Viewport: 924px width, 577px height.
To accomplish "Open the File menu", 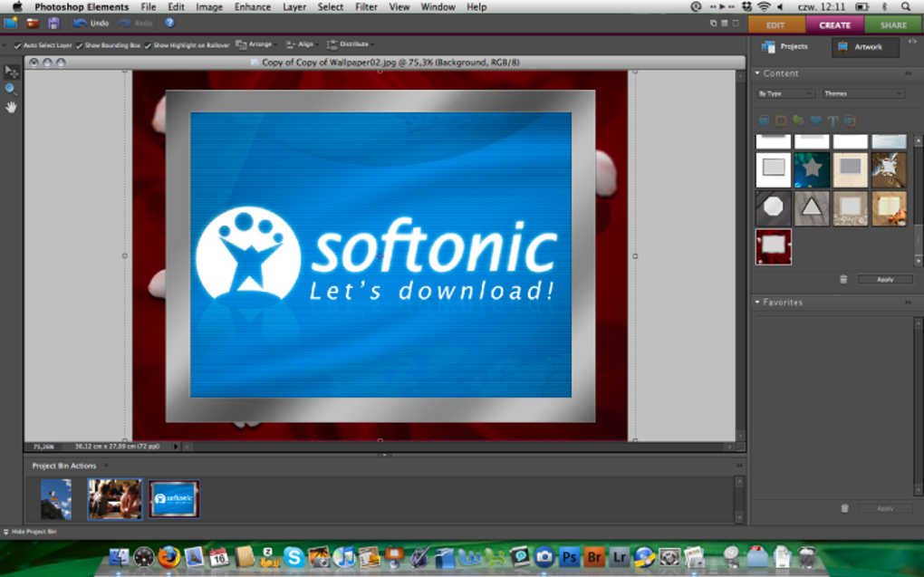I will 148,7.
